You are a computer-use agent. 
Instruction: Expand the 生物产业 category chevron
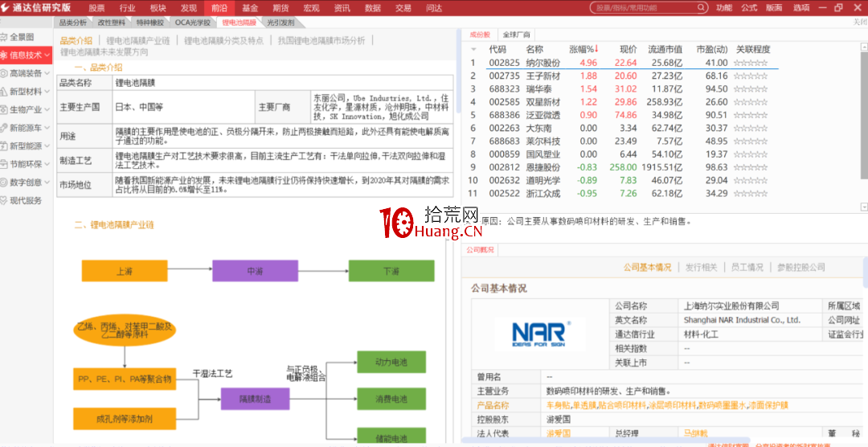click(x=47, y=109)
